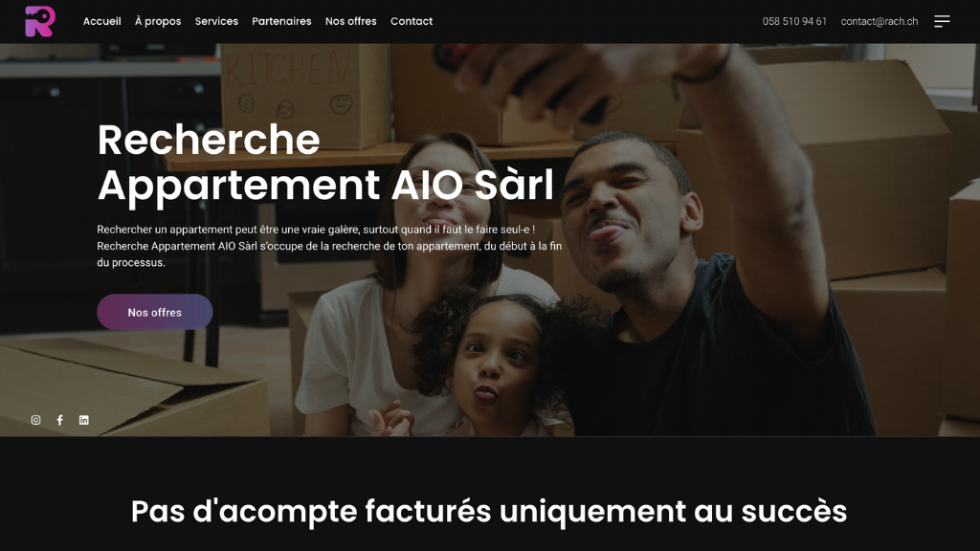Open the hamburger menu icon
980x551 pixels.
(942, 21)
